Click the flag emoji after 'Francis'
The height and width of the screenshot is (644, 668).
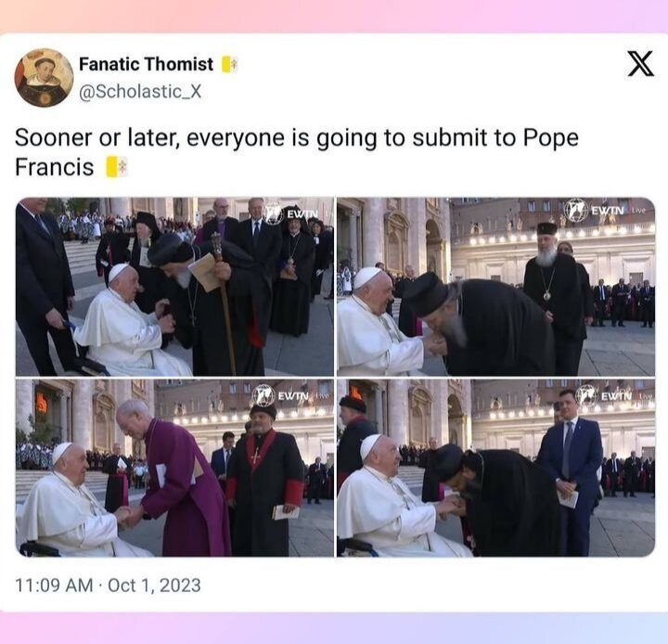[116, 167]
